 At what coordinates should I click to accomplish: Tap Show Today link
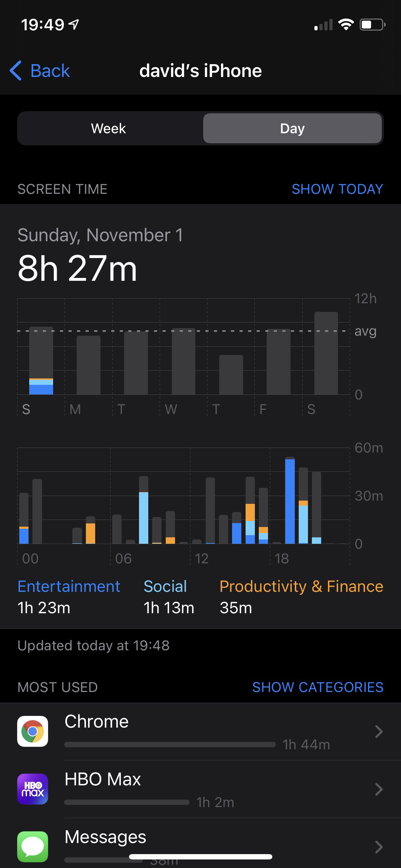[x=337, y=189]
